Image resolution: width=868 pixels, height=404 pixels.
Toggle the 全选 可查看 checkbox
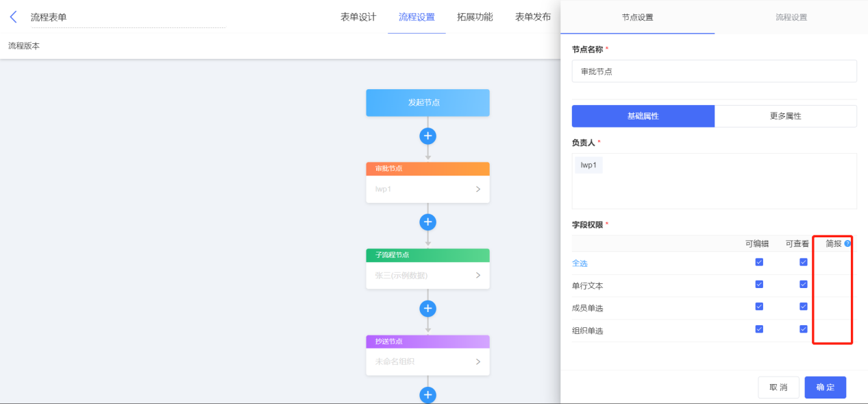click(x=804, y=262)
